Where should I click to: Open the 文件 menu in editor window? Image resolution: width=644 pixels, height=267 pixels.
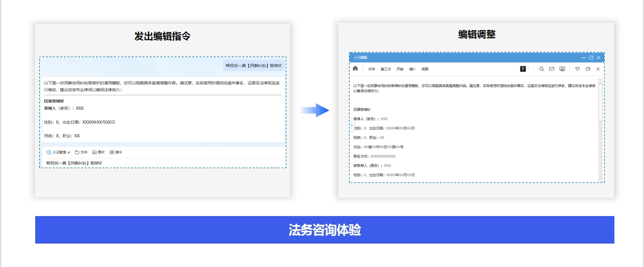[371, 69]
